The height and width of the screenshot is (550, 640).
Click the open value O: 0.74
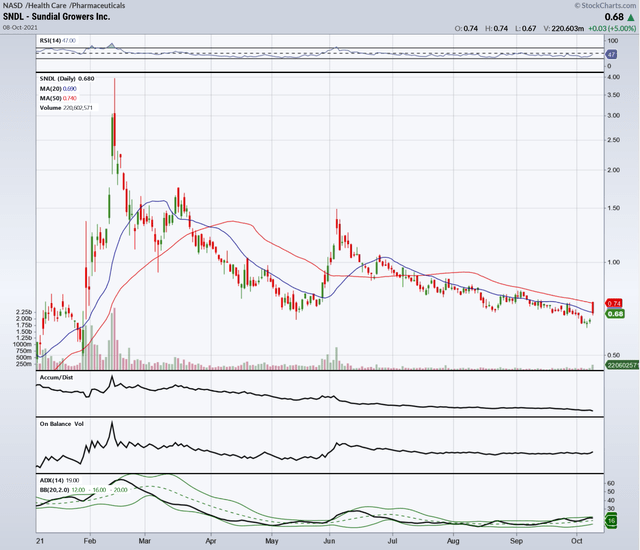[x=466, y=29]
